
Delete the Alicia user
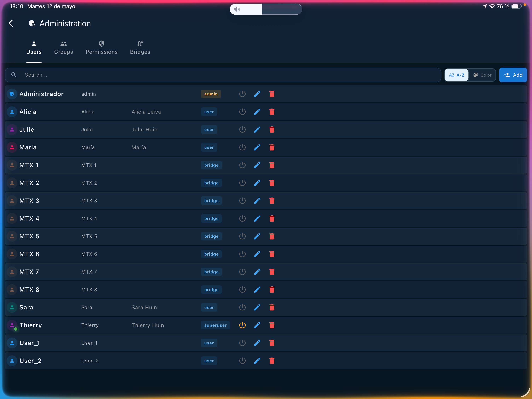tap(272, 112)
